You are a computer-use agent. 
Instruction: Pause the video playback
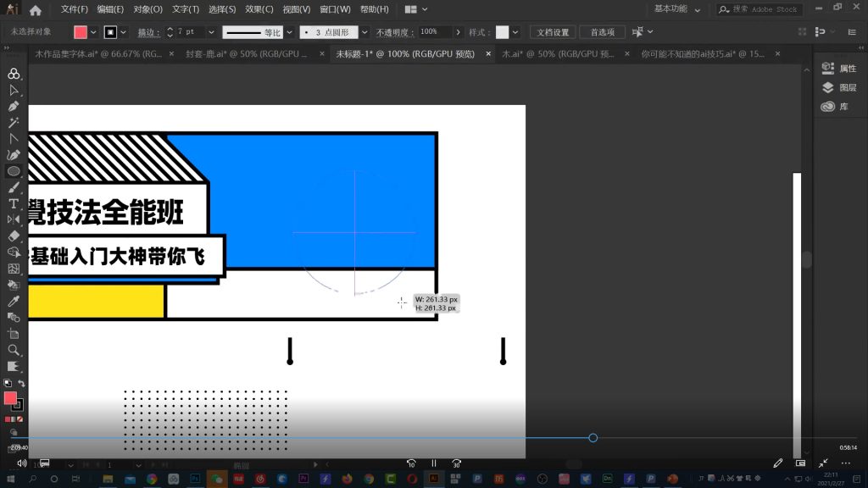click(433, 463)
